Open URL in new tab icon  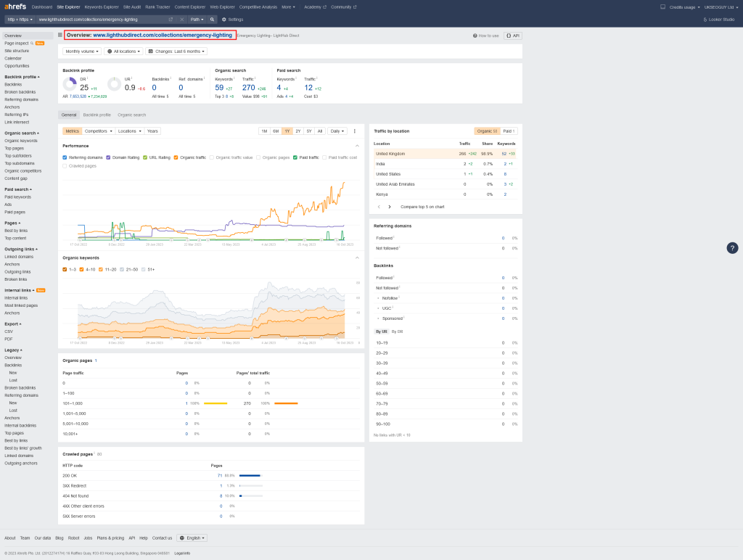tap(171, 19)
